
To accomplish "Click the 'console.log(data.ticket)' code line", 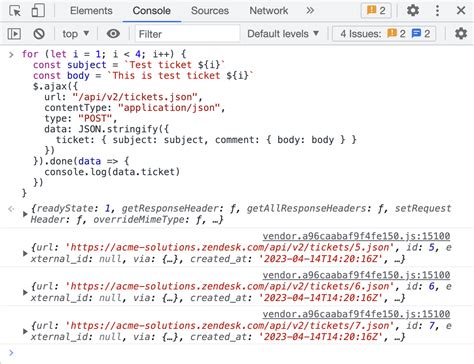I will click(x=112, y=172).
